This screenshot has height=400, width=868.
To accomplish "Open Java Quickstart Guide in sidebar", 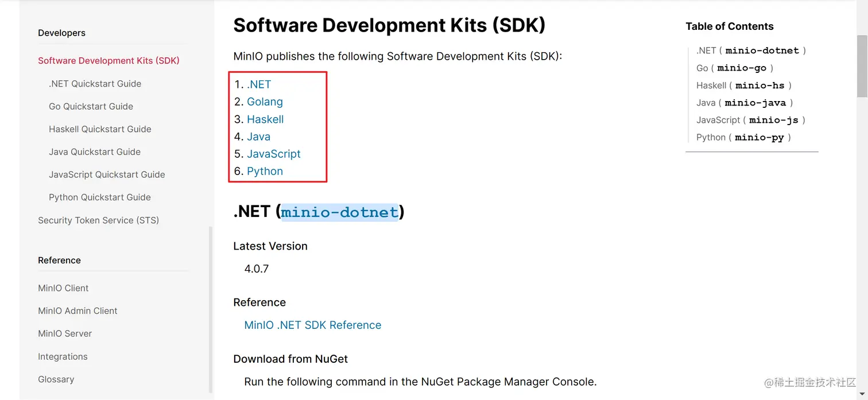I will click(x=95, y=152).
